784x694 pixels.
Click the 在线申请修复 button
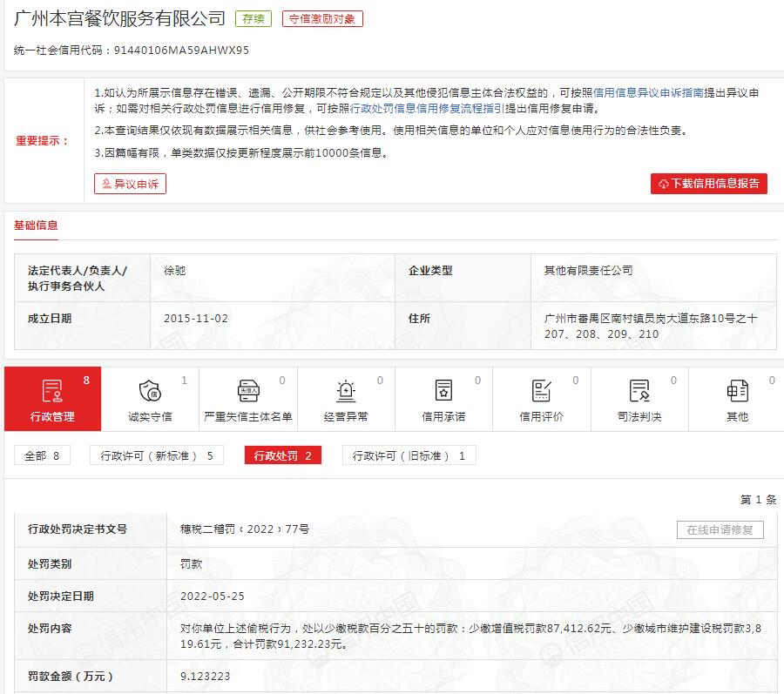tap(720, 530)
